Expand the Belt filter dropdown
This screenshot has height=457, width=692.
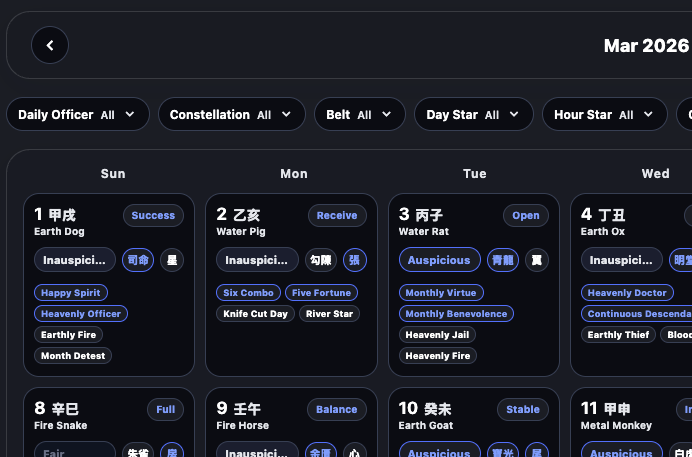pyautogui.click(x=360, y=114)
